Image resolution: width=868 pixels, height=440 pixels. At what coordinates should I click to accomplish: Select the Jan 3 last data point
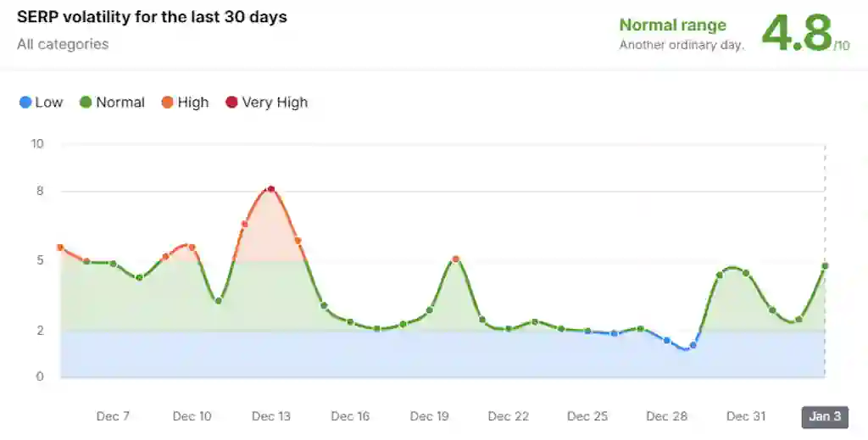click(x=825, y=266)
